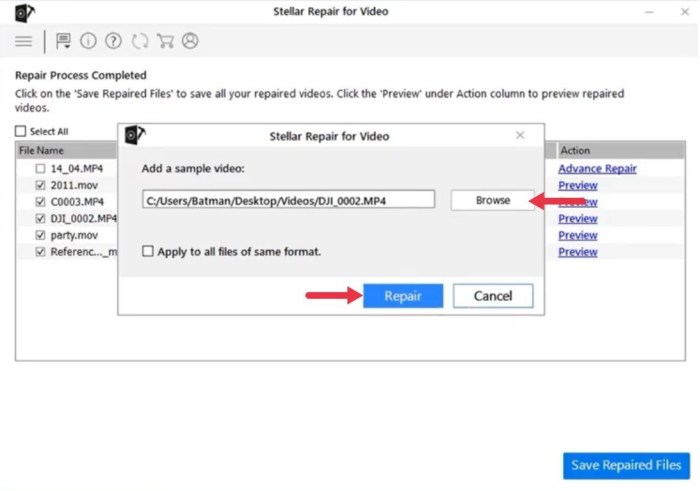Open the hamburger menu
The height and width of the screenshot is (491, 700).
24,42
